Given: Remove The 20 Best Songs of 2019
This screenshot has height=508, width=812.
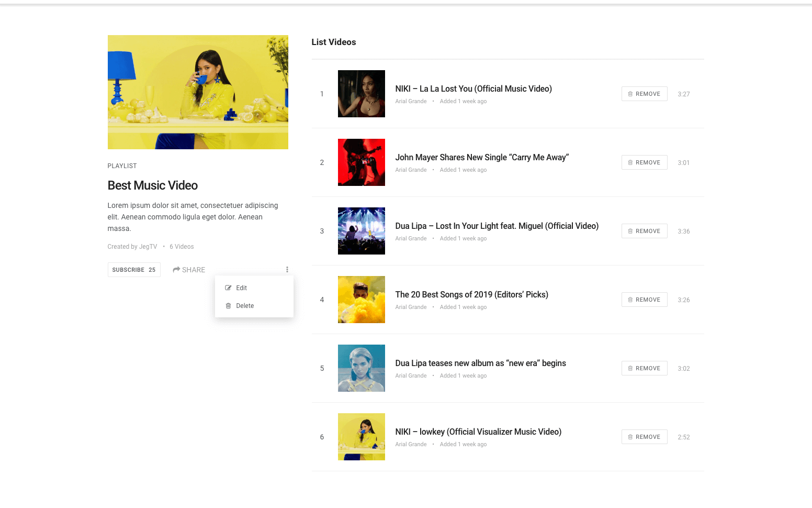Looking at the screenshot, I should (x=644, y=300).
